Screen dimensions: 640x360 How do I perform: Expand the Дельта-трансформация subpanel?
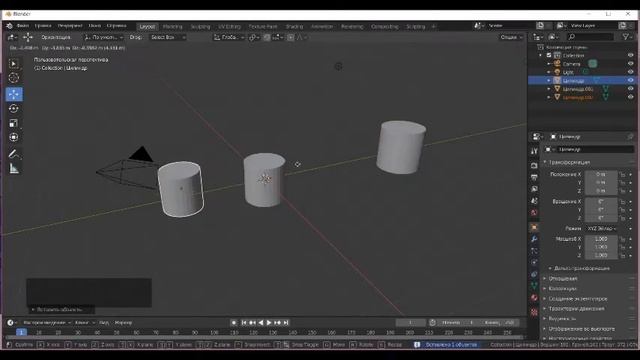580,268
